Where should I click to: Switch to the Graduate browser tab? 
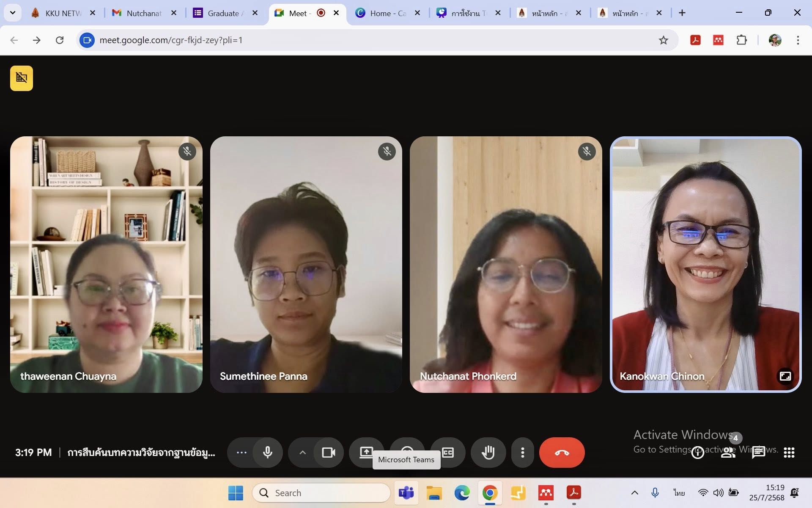(223, 13)
